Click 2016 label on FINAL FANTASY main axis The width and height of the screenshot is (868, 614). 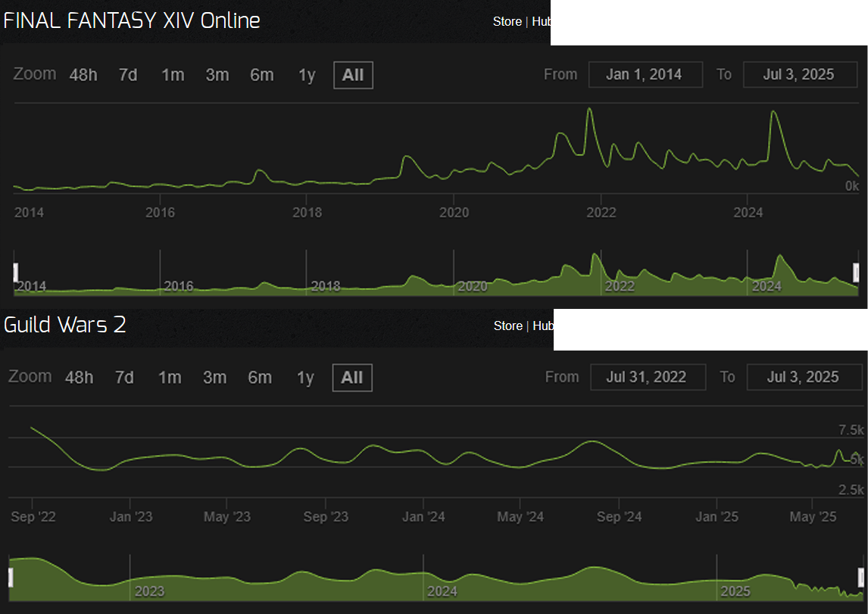[x=160, y=213]
